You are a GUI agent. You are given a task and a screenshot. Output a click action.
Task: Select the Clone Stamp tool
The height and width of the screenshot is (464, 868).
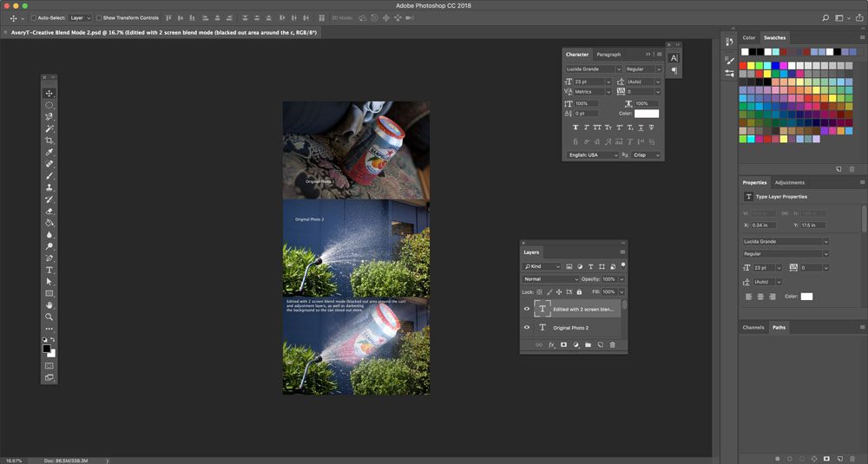tap(49, 187)
